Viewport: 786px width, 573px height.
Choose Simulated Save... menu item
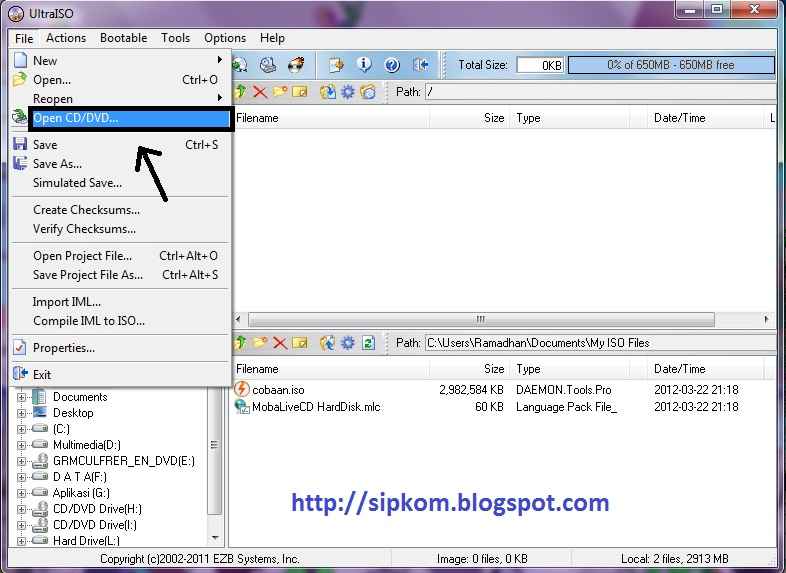pyautogui.click(x=120, y=182)
